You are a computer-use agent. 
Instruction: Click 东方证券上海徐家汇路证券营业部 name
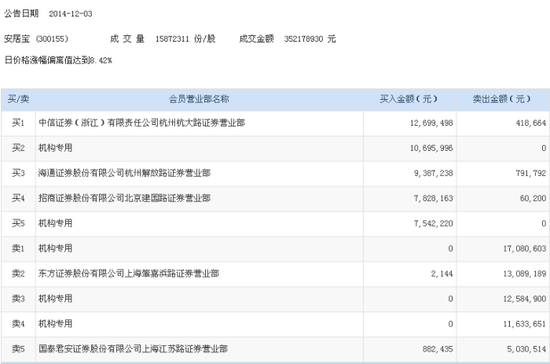click(x=129, y=274)
